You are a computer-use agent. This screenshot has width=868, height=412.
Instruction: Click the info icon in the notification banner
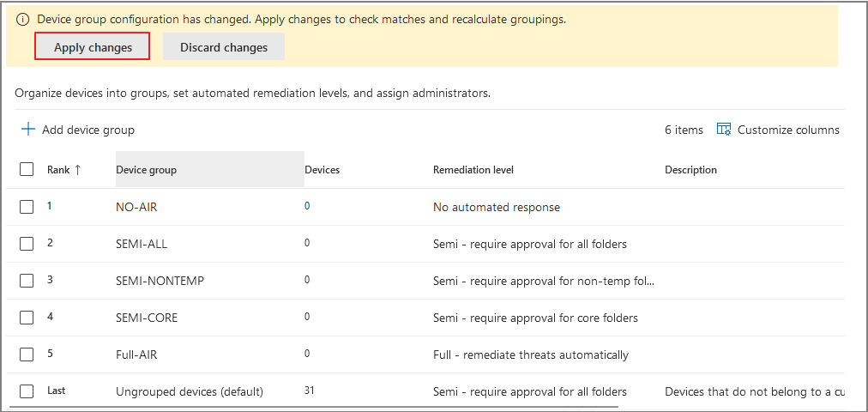pyautogui.click(x=22, y=19)
